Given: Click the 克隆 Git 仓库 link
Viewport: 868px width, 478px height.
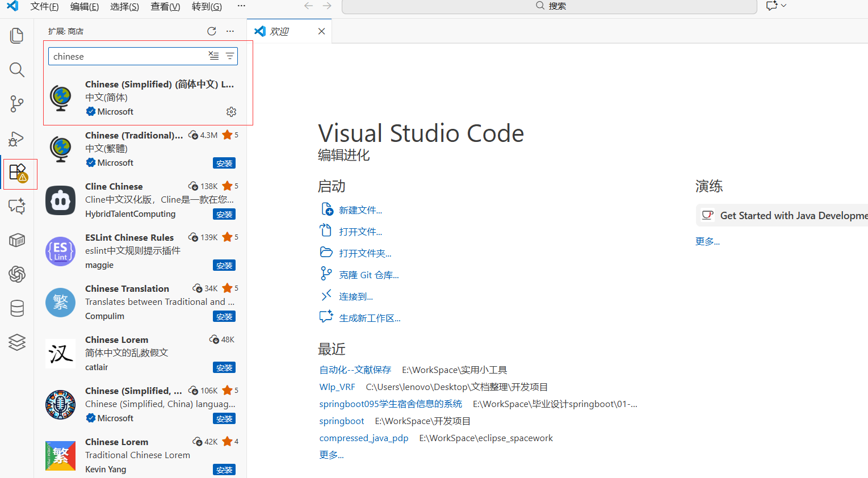Looking at the screenshot, I should (367, 274).
